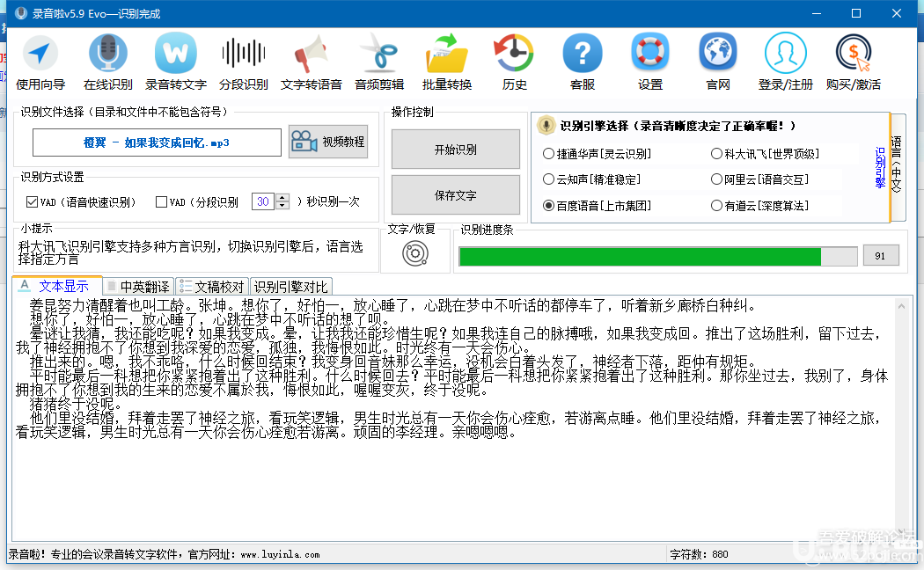Open the 批量转换 folder icon
This screenshot has height=570, width=924.
(x=447, y=62)
